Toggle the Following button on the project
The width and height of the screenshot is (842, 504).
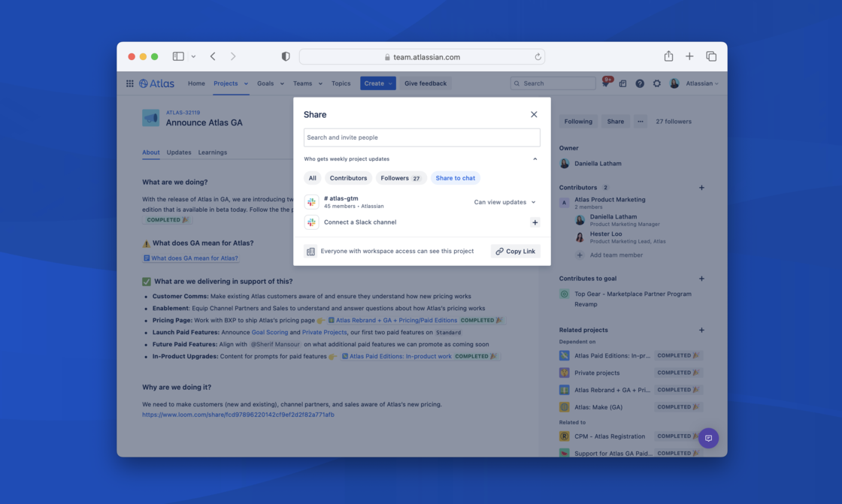tap(577, 121)
